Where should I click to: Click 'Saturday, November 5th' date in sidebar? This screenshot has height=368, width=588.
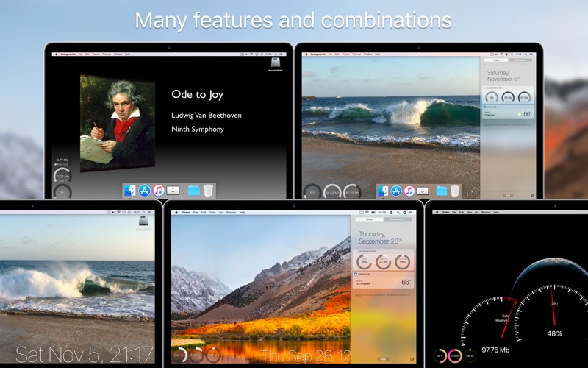(503, 76)
